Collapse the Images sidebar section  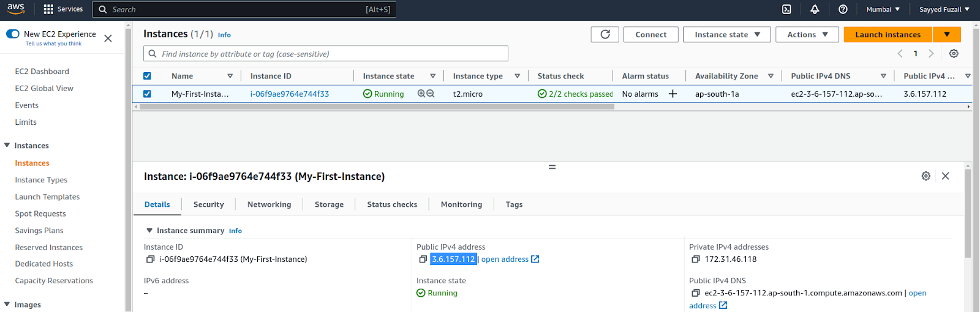pyautogui.click(x=7, y=304)
